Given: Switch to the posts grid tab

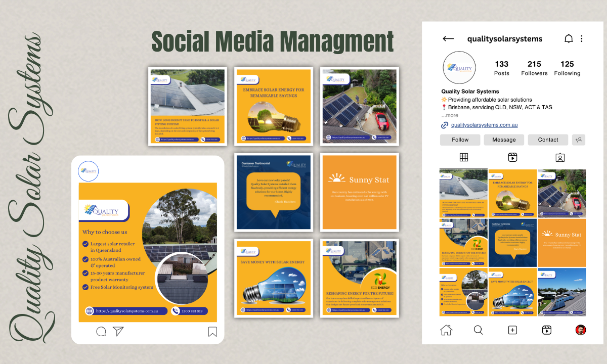Looking at the screenshot, I should (464, 157).
